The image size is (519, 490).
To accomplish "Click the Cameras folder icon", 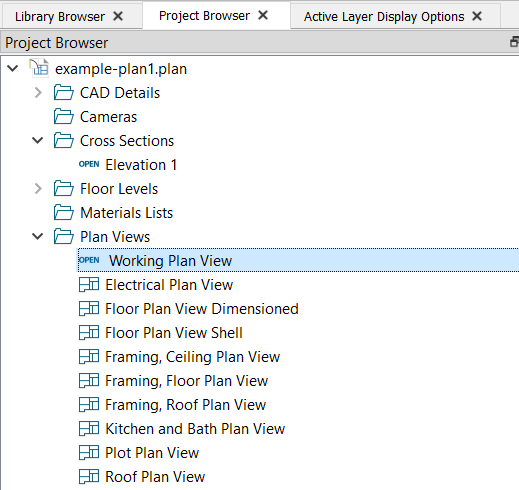I will pyautogui.click(x=64, y=117).
